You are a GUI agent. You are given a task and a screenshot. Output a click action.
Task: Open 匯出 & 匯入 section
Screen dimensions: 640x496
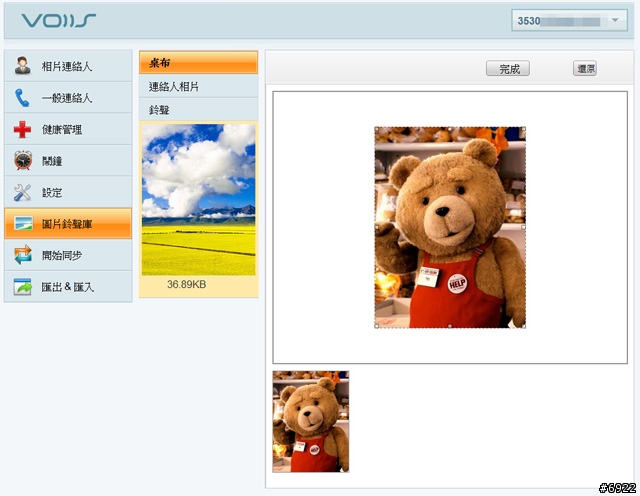pos(68,287)
